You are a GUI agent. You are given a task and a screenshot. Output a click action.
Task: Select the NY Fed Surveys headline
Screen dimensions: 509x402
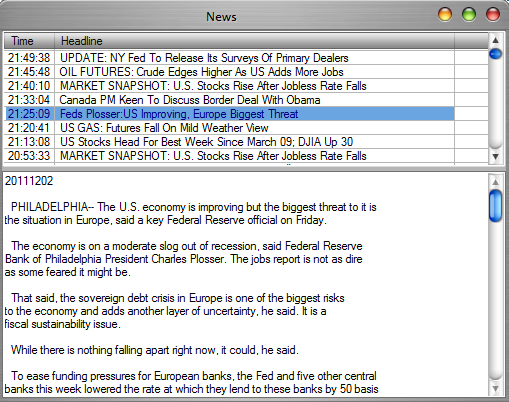[229, 58]
